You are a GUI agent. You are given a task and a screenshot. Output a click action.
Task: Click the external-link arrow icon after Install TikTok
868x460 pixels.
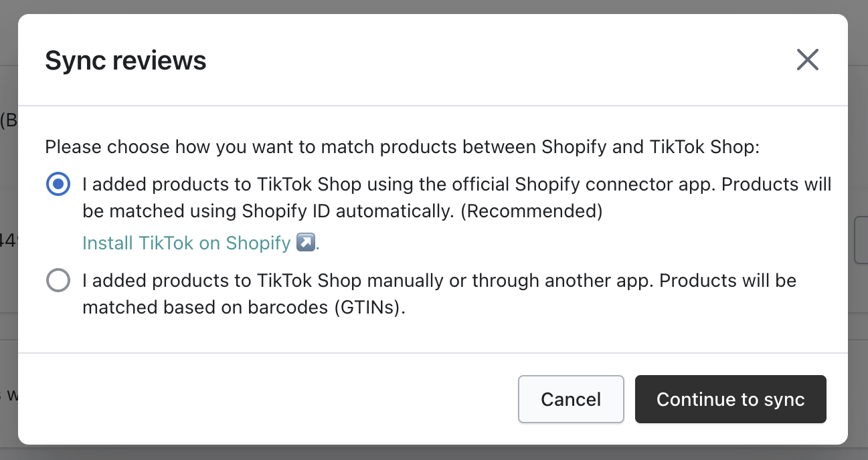click(305, 243)
